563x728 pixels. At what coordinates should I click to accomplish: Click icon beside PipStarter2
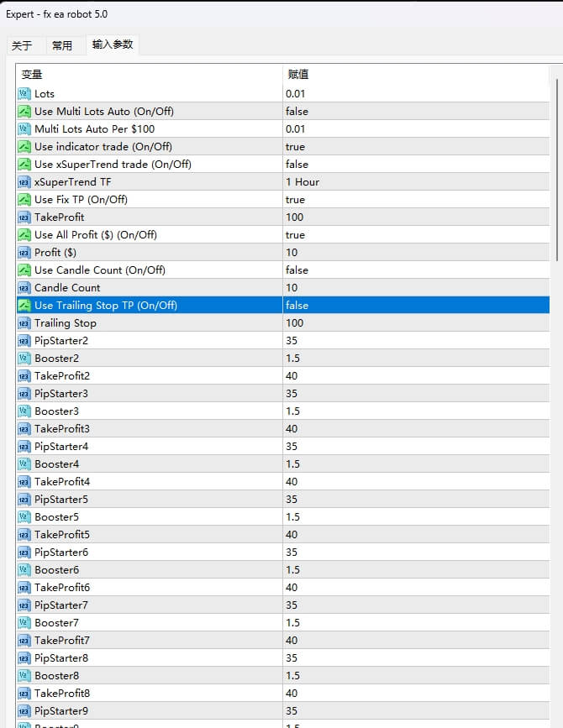(24, 341)
